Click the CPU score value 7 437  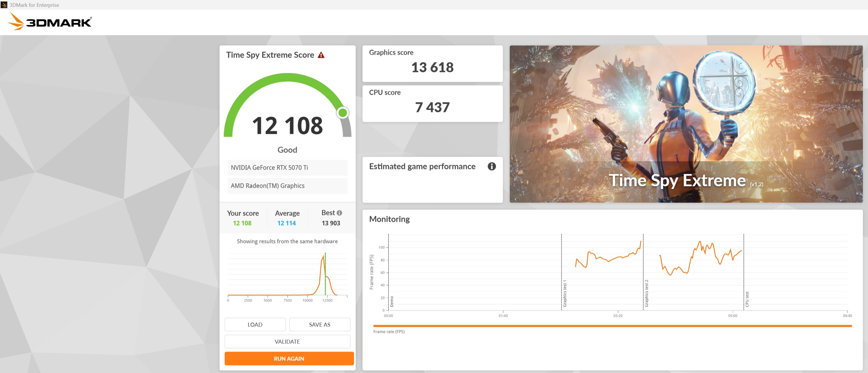tap(432, 108)
